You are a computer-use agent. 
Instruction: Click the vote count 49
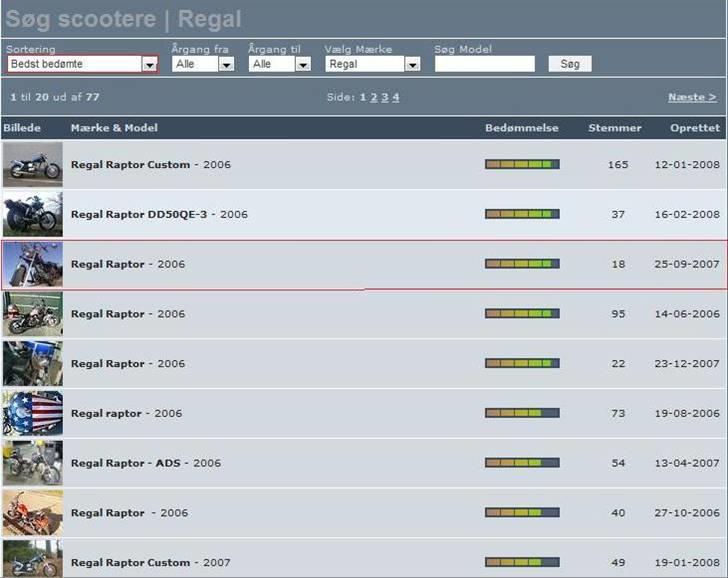[x=618, y=562]
